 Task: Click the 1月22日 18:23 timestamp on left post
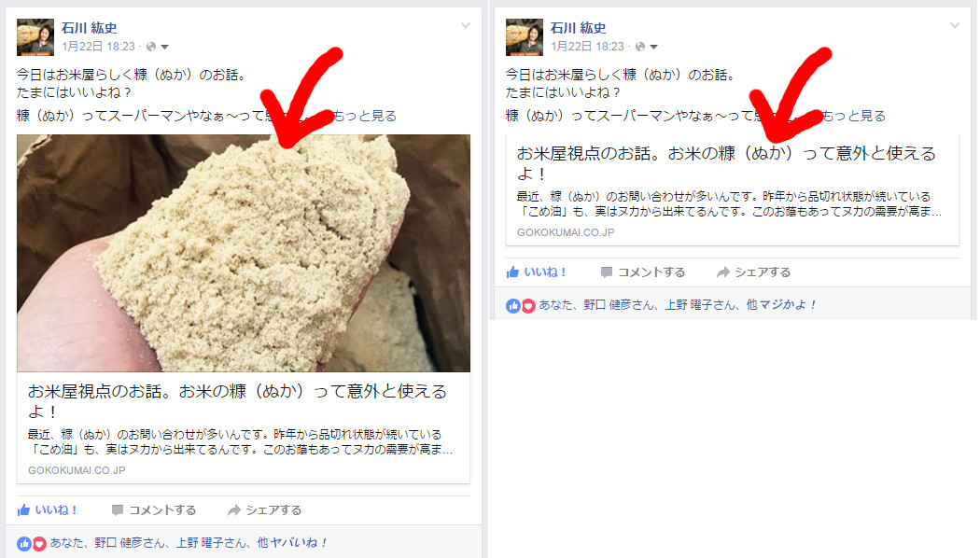(x=99, y=47)
